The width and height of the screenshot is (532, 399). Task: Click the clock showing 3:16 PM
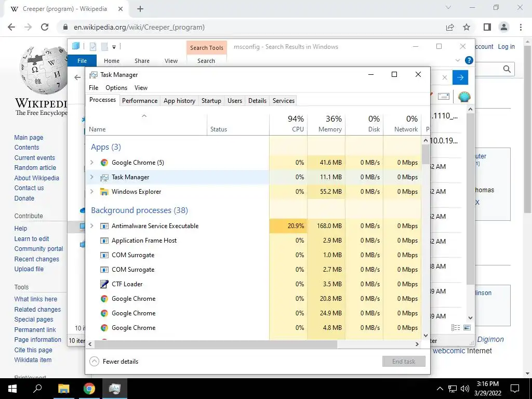coord(487,384)
